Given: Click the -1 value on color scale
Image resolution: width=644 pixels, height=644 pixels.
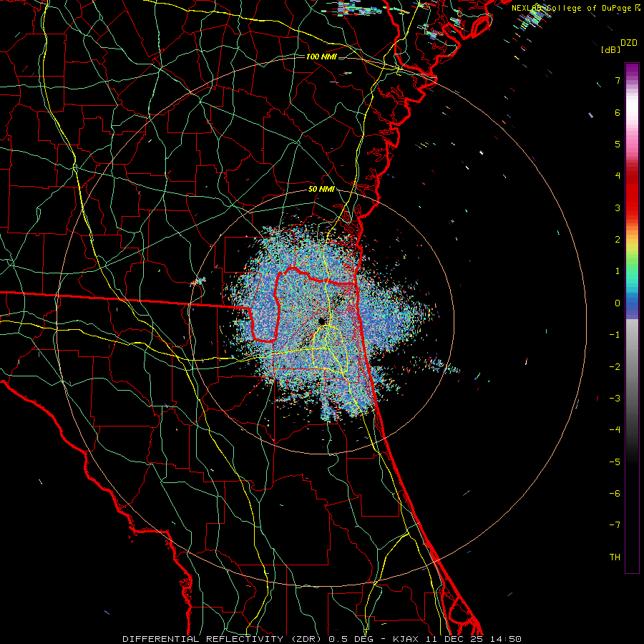Looking at the screenshot, I should 615,335.
